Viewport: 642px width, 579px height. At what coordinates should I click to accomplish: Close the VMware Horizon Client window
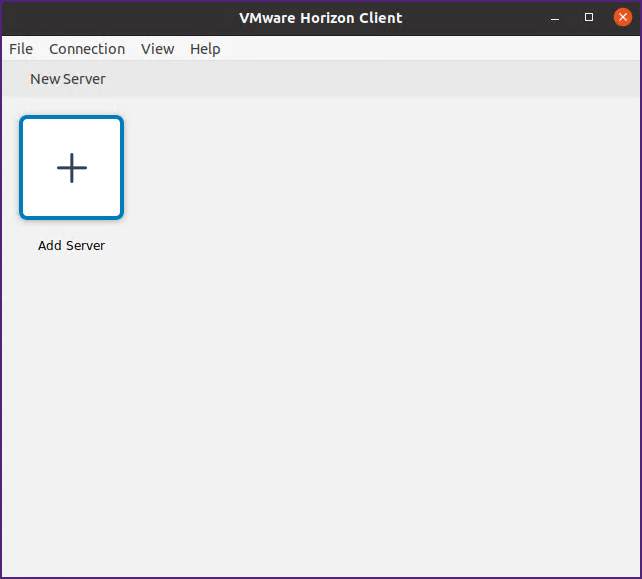pyautogui.click(x=622, y=17)
